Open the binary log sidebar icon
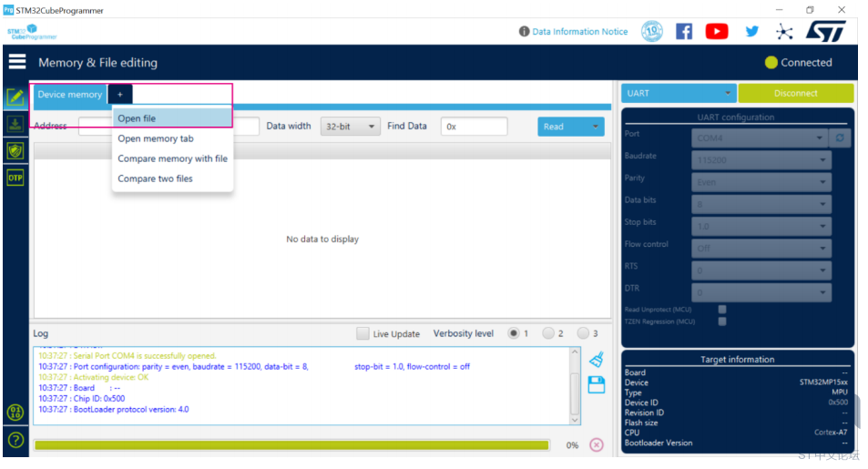Screen dimensions: 868x469 [x=15, y=412]
